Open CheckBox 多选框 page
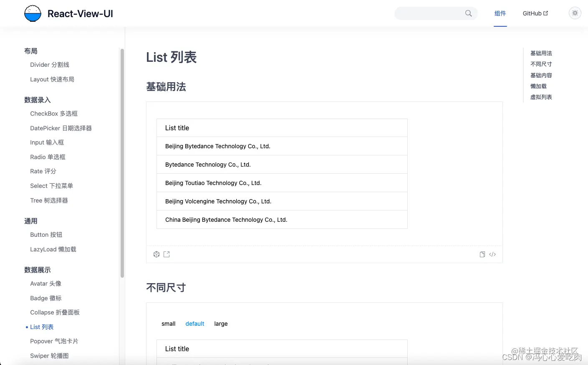Viewport: 588px width, 365px height. coord(54,114)
